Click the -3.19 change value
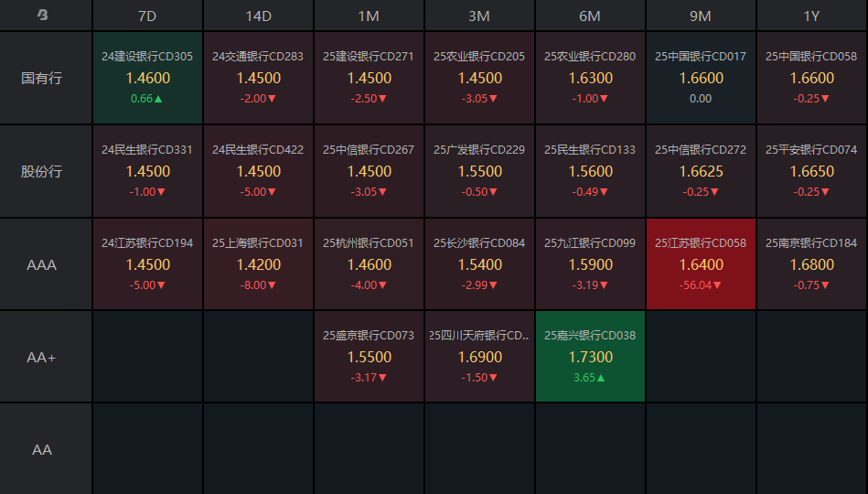Image resolution: width=868 pixels, height=494 pixels. pos(590,285)
